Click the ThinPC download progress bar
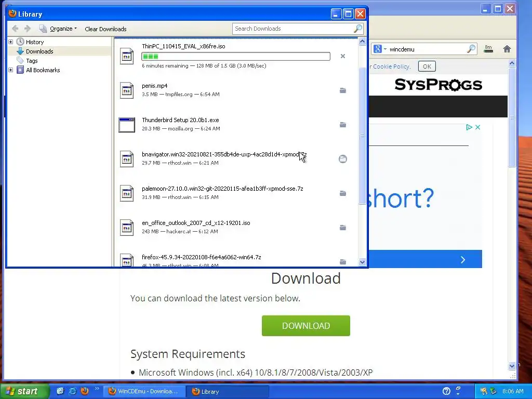This screenshot has width=532, height=399. pyautogui.click(x=236, y=56)
